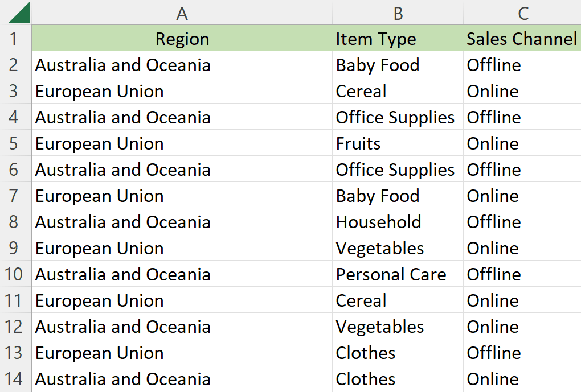Click the Region header cell
This screenshot has height=392, width=581.
(182, 38)
